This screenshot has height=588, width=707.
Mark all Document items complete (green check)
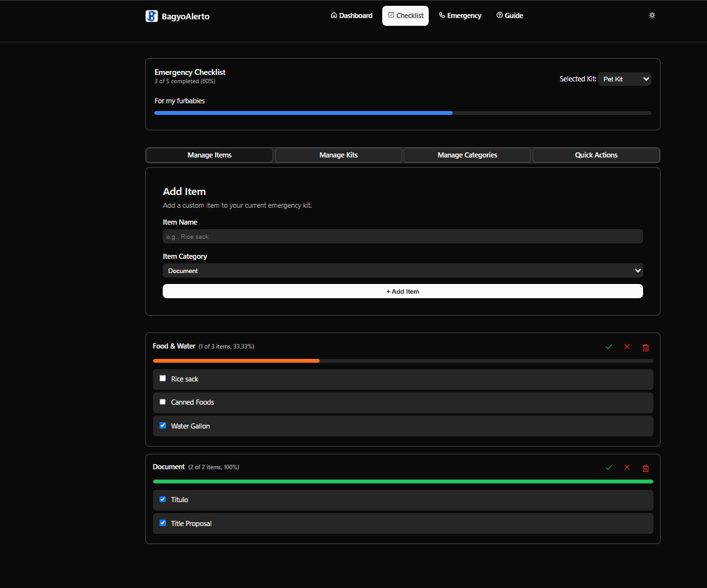[x=609, y=467]
